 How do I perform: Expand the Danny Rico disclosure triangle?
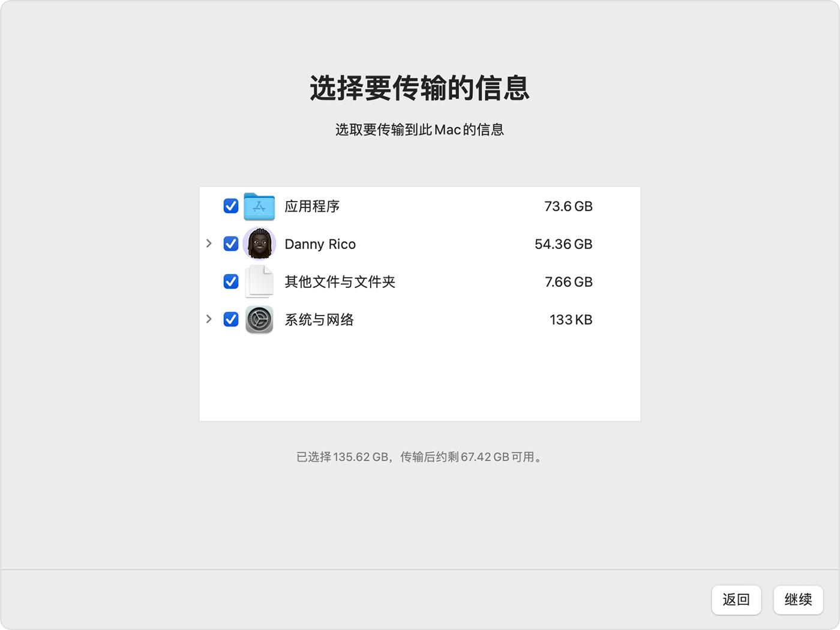point(209,243)
